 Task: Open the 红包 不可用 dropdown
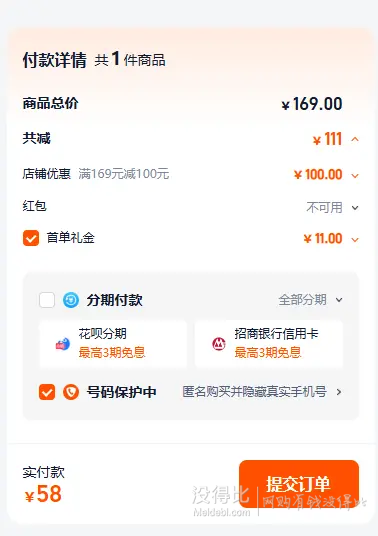click(x=355, y=207)
